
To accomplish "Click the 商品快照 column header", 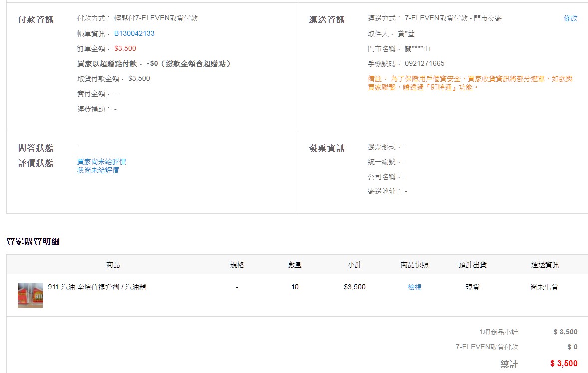I will pyautogui.click(x=414, y=265).
